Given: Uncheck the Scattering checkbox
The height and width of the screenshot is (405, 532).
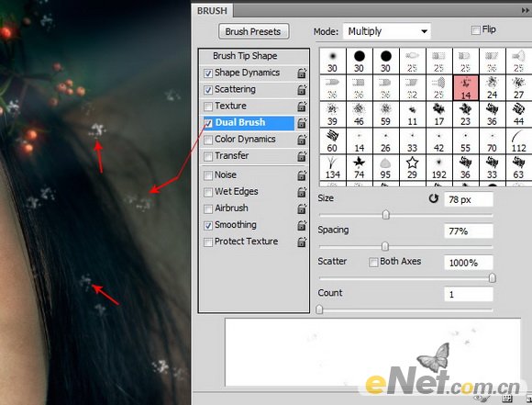Looking at the screenshot, I should tap(208, 90).
